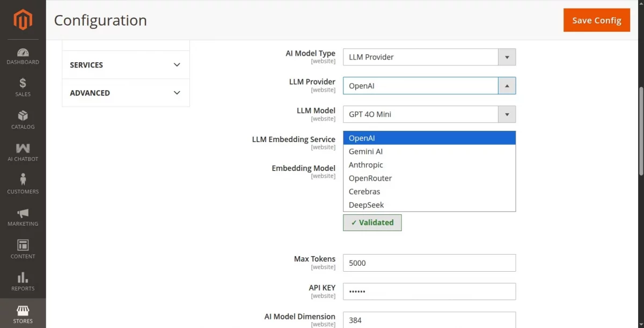This screenshot has width=644, height=328.
Task: Open the Customers person icon
Action: 23,180
